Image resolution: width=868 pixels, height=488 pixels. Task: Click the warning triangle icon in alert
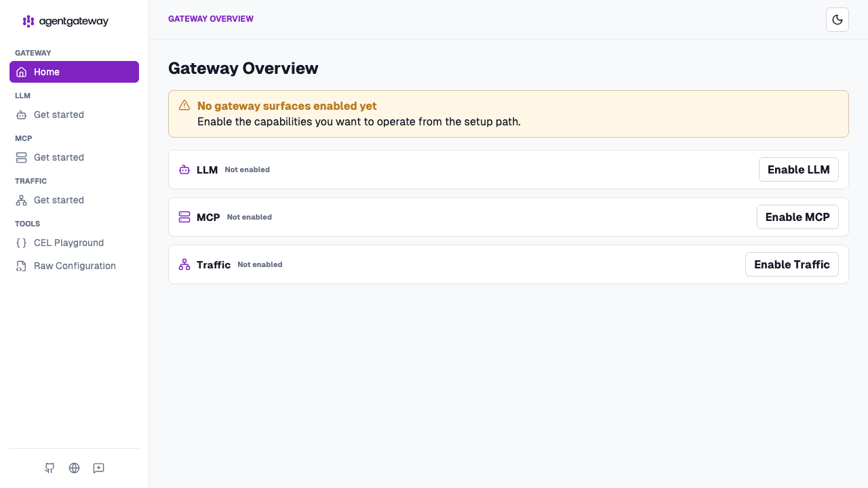(x=184, y=105)
